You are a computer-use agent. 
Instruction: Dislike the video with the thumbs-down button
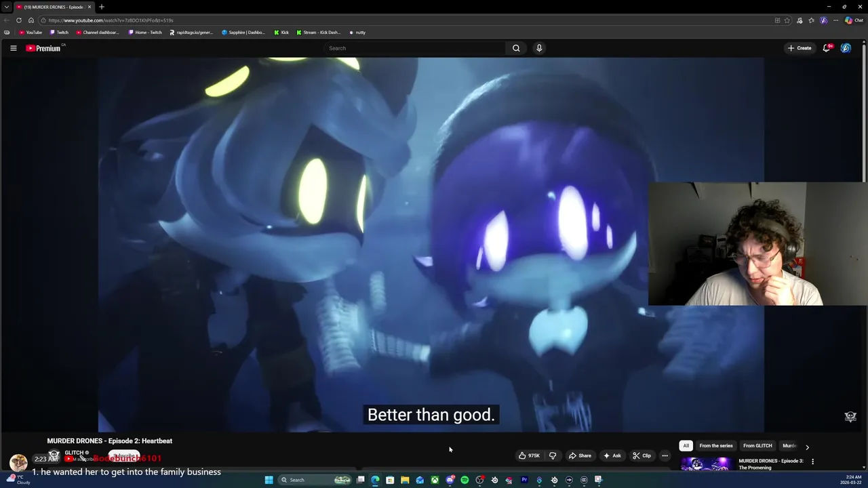click(x=553, y=455)
